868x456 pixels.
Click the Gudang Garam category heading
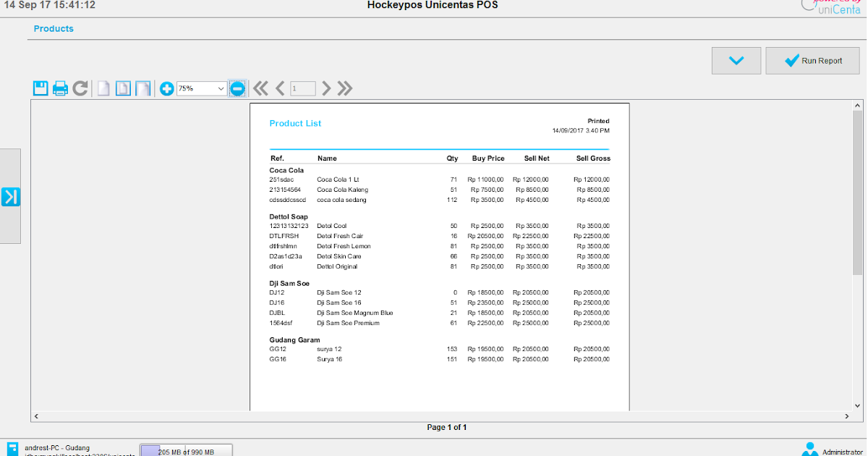tap(294, 340)
